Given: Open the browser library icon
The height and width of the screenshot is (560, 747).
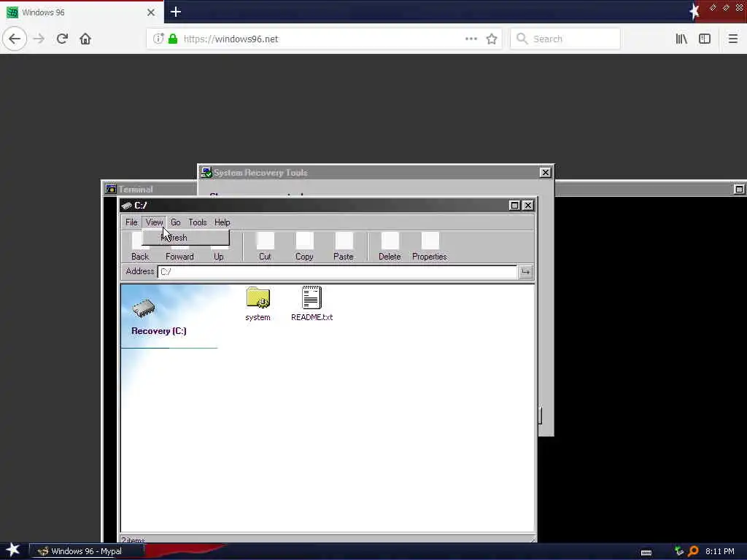Looking at the screenshot, I should tap(682, 39).
